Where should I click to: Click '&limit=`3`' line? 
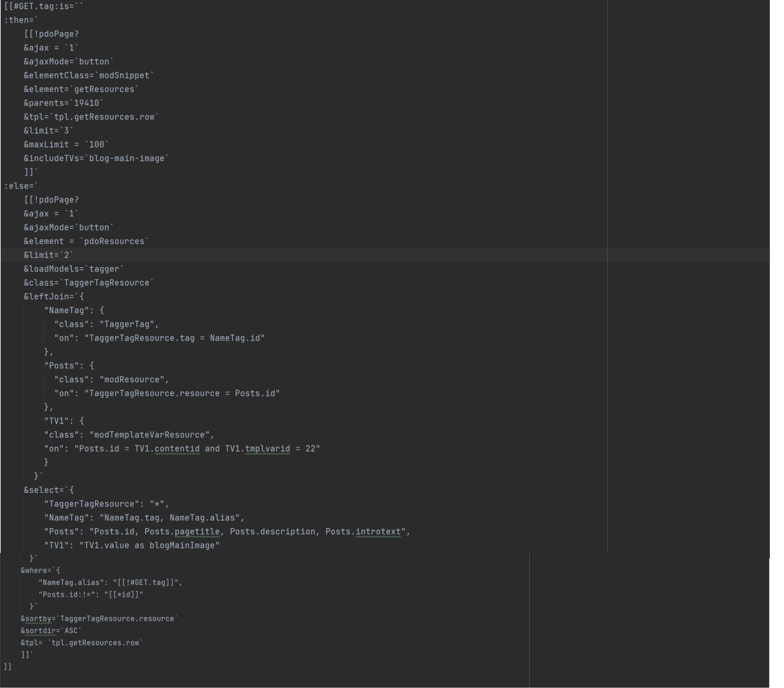point(48,130)
